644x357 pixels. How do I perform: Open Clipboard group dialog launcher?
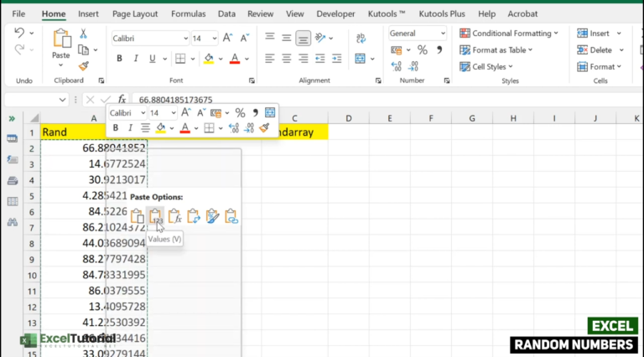click(101, 80)
